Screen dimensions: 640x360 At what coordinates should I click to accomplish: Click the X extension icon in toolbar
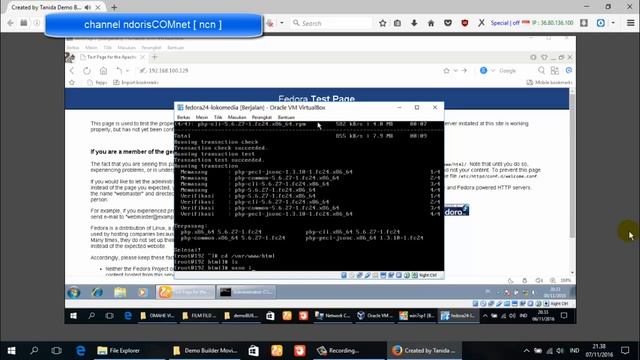(481, 23)
